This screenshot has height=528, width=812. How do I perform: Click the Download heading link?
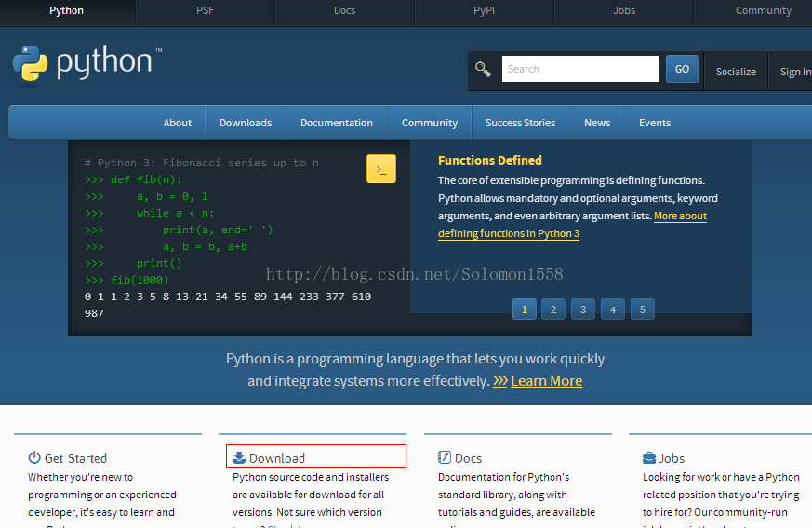[277, 458]
